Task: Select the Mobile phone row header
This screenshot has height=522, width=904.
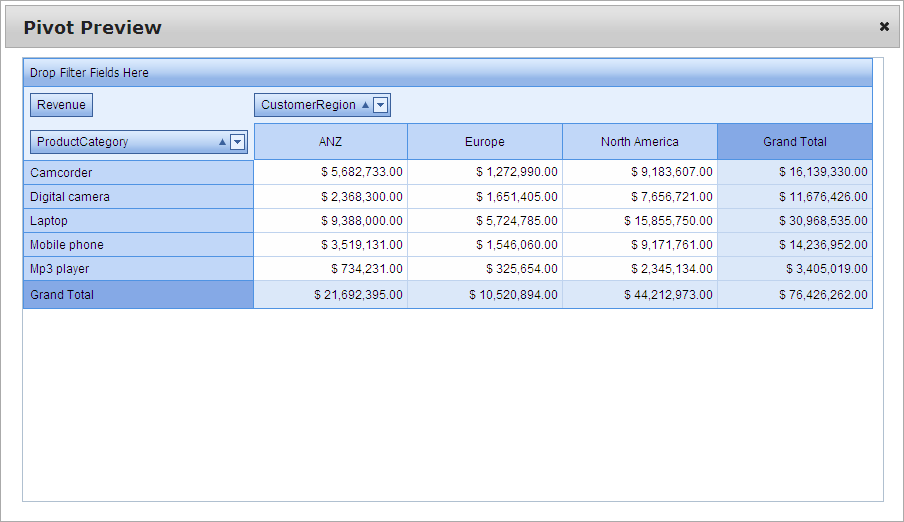Action: pos(138,245)
